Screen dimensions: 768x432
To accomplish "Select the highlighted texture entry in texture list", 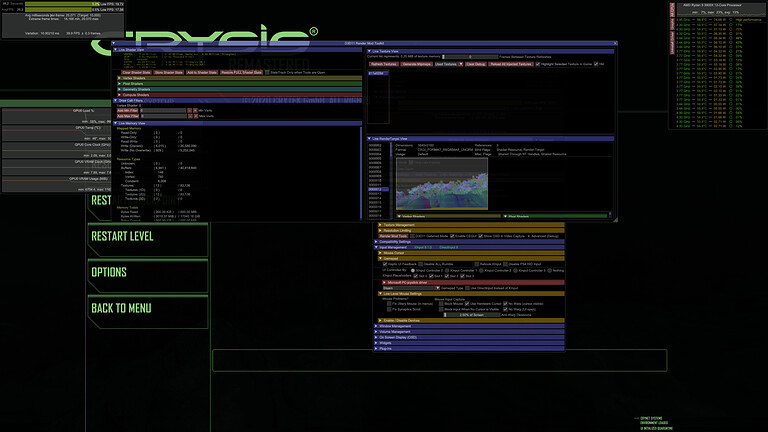I will [x=378, y=73].
